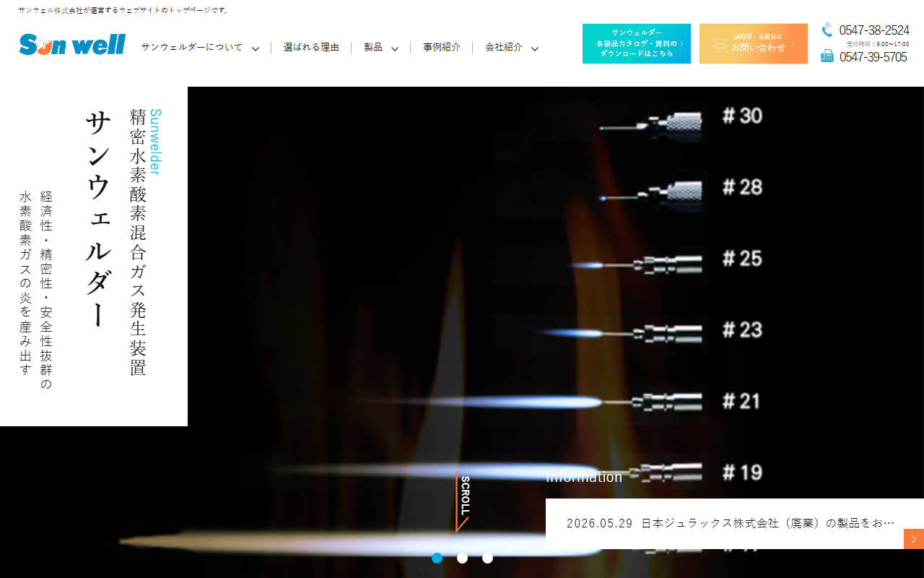Select second slider dot
The width and height of the screenshot is (924, 578).
462,558
